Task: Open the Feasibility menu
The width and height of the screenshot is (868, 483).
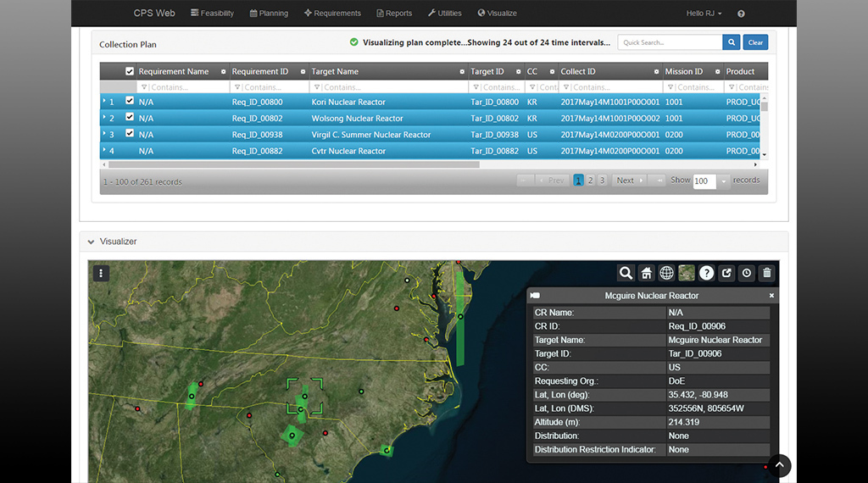Action: pyautogui.click(x=212, y=14)
